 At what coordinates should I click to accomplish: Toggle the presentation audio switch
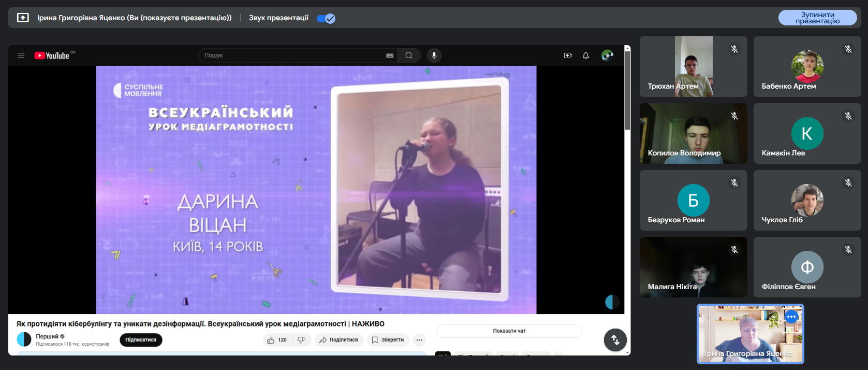point(326,19)
